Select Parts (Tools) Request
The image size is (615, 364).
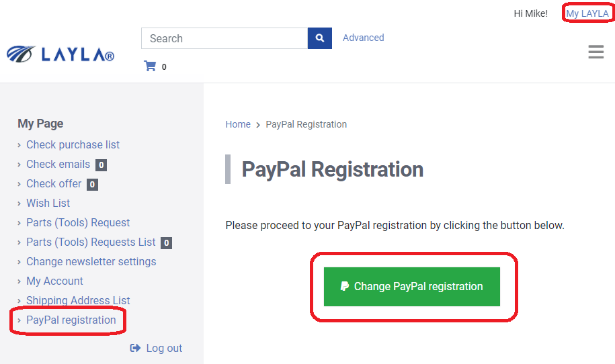click(x=78, y=222)
